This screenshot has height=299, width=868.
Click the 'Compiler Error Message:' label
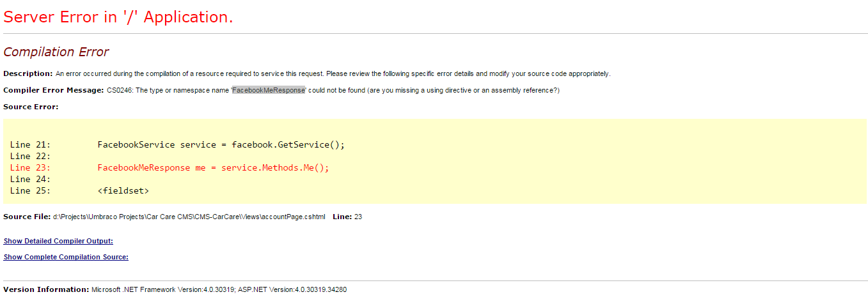[54, 90]
